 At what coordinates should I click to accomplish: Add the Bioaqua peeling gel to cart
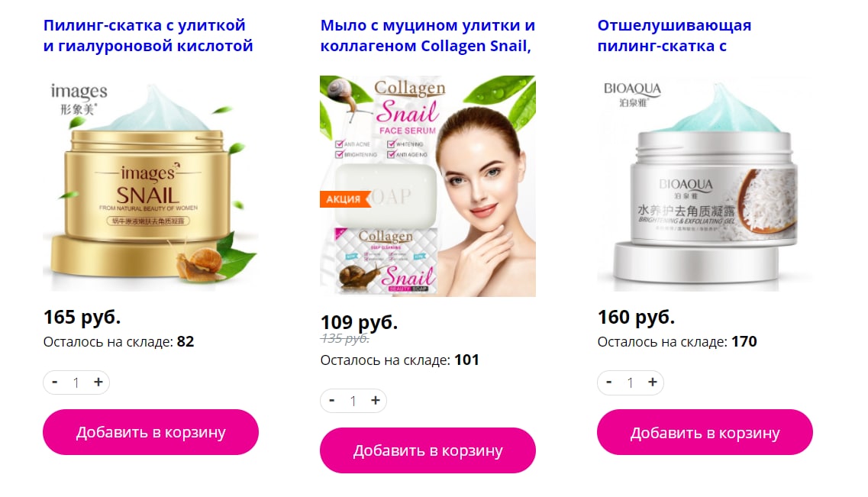(705, 432)
